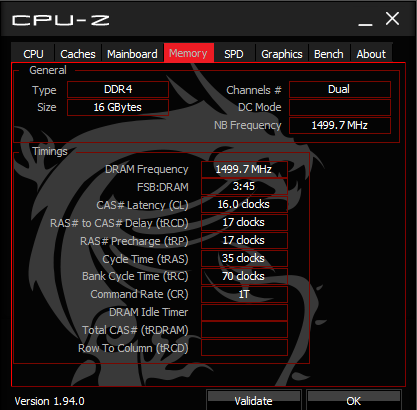Confirm with the OK button
The width and height of the screenshot is (417, 410).
point(353,400)
